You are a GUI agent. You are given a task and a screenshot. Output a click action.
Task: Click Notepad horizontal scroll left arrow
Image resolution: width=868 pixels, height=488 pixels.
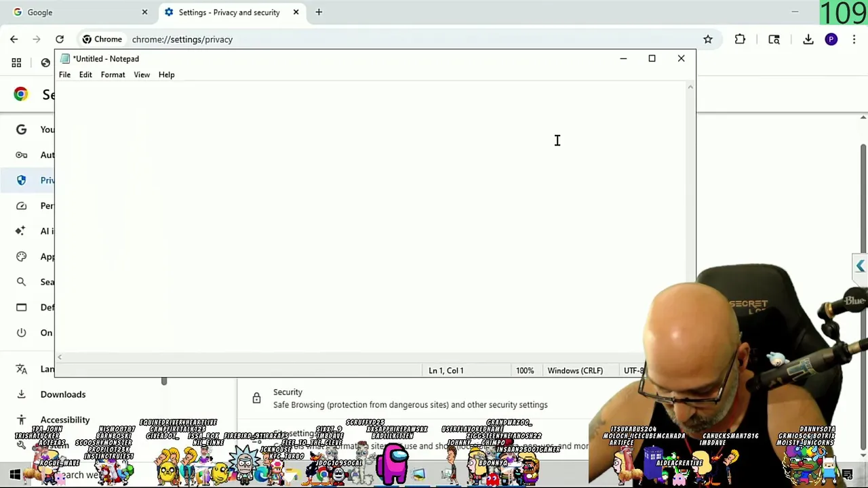click(60, 357)
